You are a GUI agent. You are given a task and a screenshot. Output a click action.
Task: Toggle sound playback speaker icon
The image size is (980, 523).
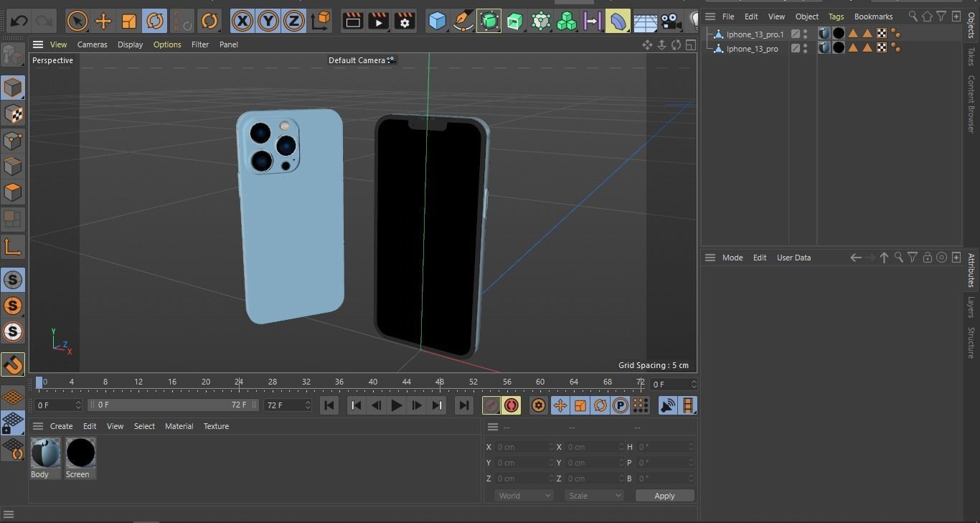(668, 405)
